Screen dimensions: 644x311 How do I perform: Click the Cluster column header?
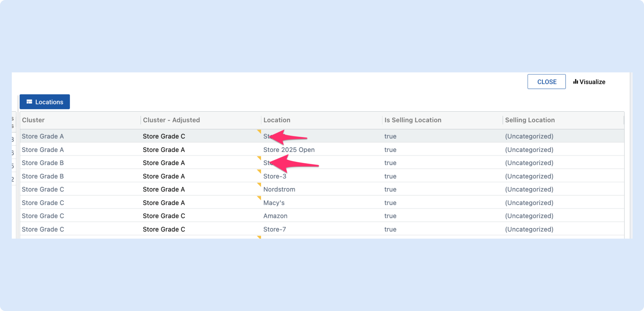pos(33,120)
